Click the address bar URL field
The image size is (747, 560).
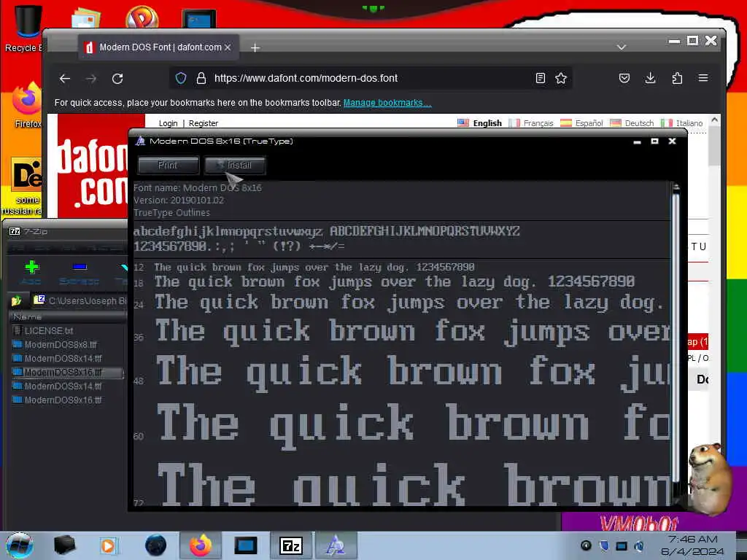tap(371, 78)
